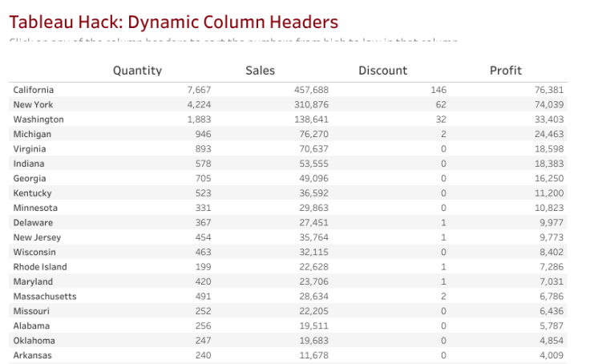Select the Michigan row label
This screenshot has width=590, height=364.
(x=32, y=134)
